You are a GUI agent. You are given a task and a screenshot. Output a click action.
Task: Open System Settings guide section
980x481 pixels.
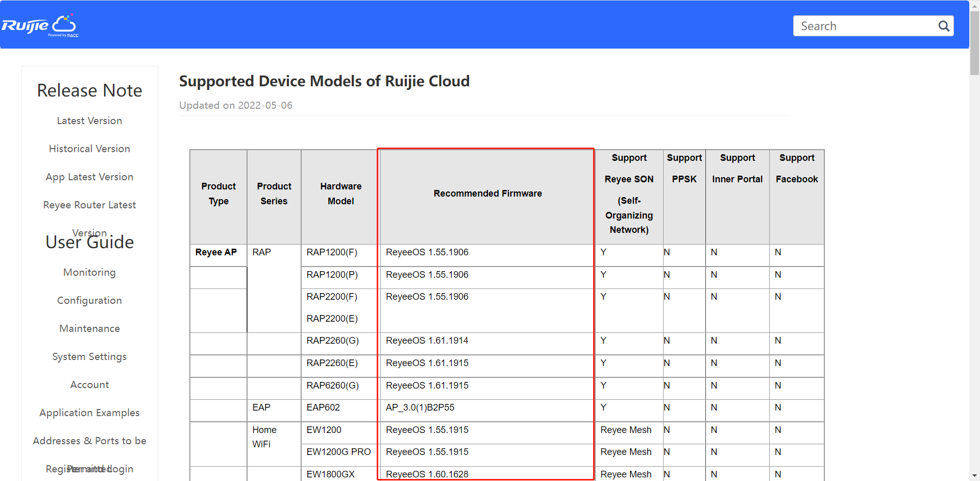click(x=89, y=357)
